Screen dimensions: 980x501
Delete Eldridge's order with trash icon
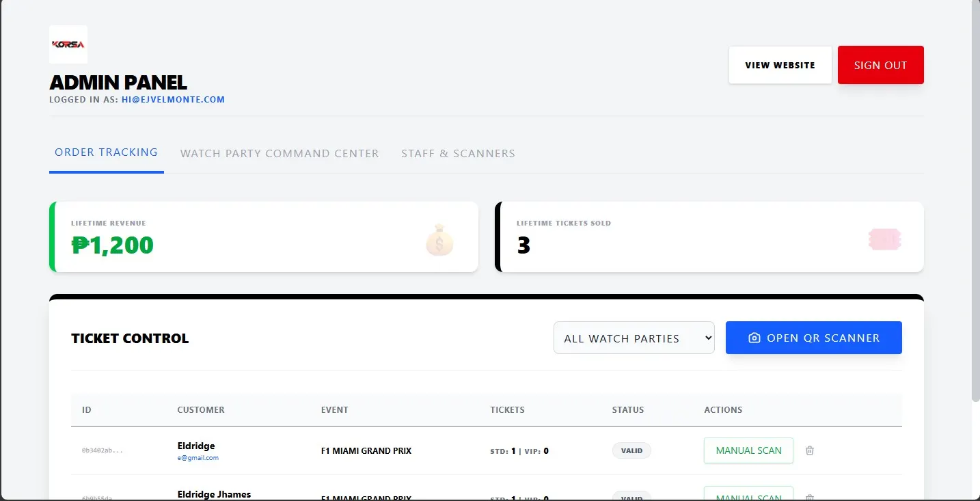[x=810, y=450]
